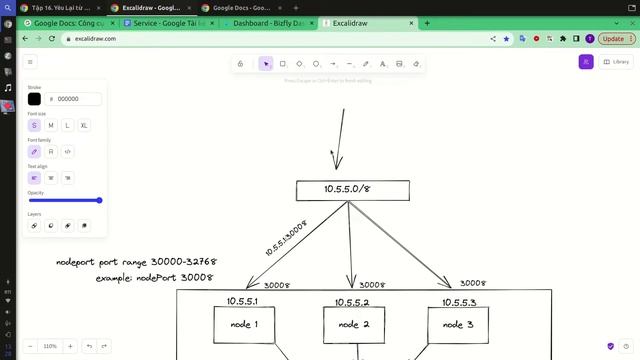The image size is (640, 360).
Task: Align text to the right
Action: pos(68,178)
